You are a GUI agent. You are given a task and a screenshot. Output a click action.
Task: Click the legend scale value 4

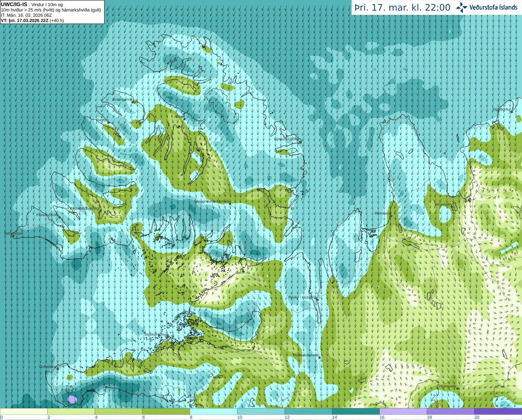click(96, 417)
